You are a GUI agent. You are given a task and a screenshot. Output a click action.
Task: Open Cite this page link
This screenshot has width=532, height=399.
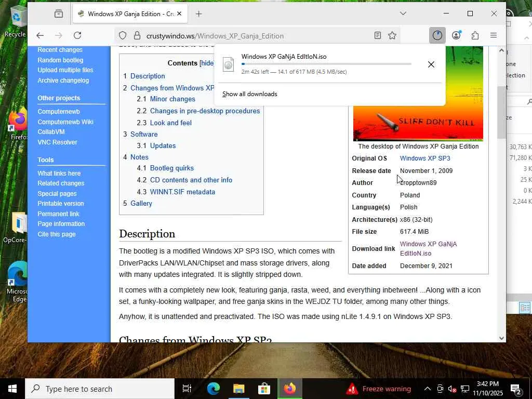[57, 234]
